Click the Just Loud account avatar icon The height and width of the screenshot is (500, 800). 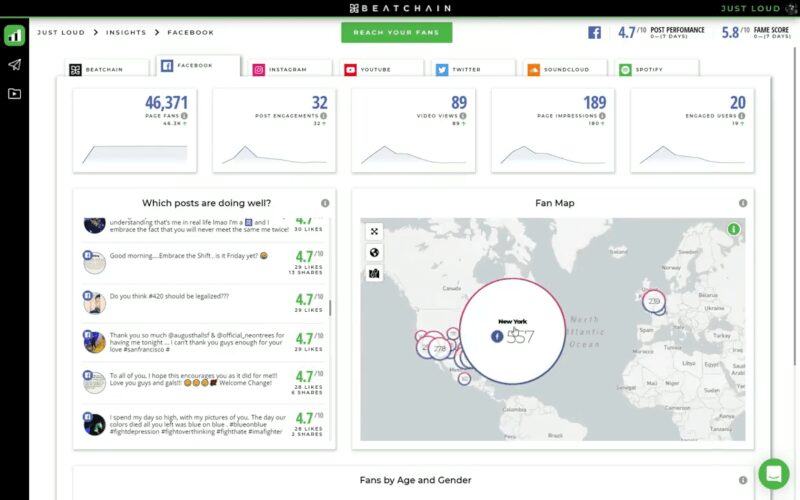click(x=792, y=8)
